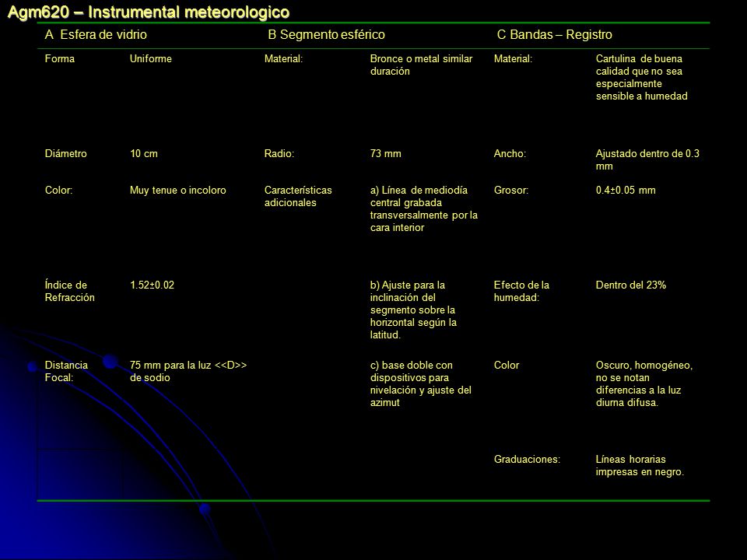Click the 'Grosor:' label
The image size is (747, 560).
coord(511,190)
